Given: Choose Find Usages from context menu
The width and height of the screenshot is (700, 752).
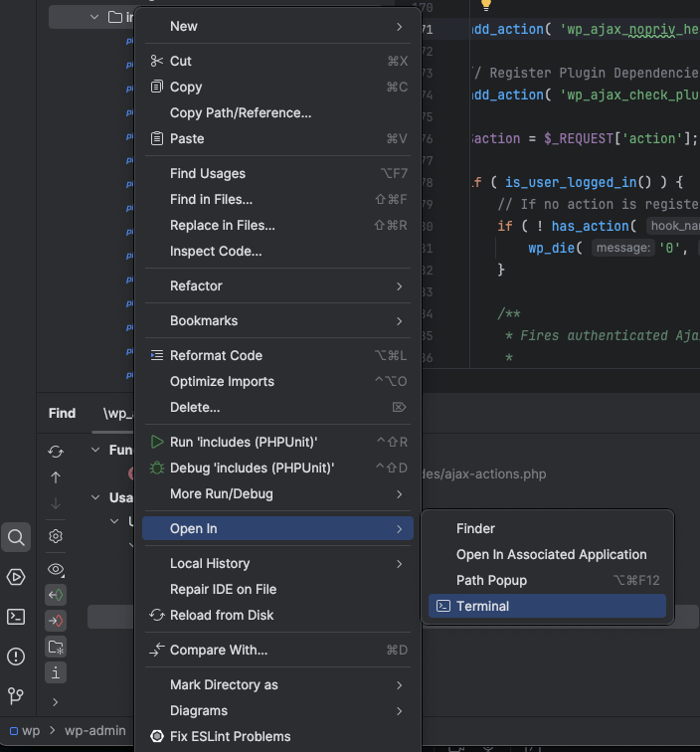Looking at the screenshot, I should point(208,174).
